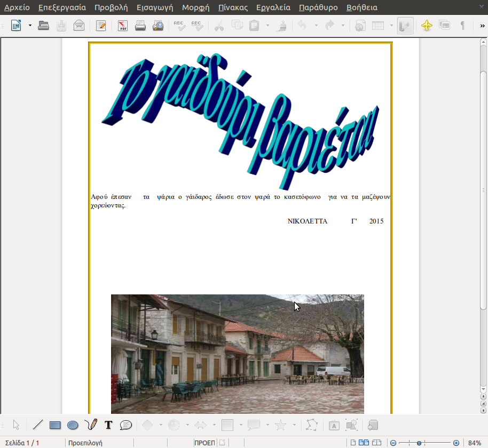
Task: Open the Πίνακας menu
Action: tap(233, 7)
